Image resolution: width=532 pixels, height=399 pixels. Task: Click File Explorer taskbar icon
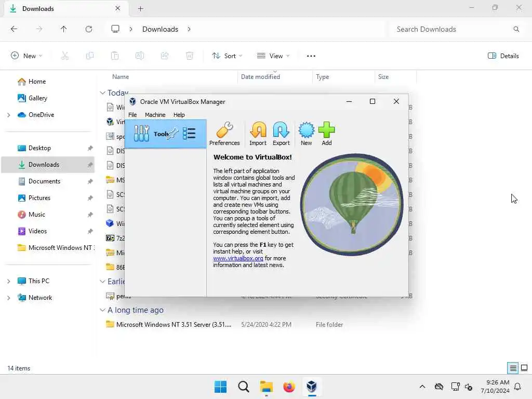267,387
